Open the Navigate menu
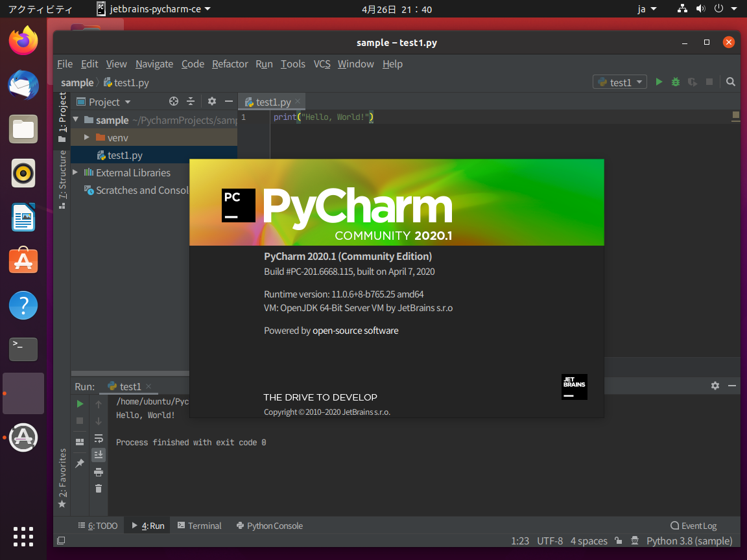The width and height of the screenshot is (747, 560). [x=154, y=64]
